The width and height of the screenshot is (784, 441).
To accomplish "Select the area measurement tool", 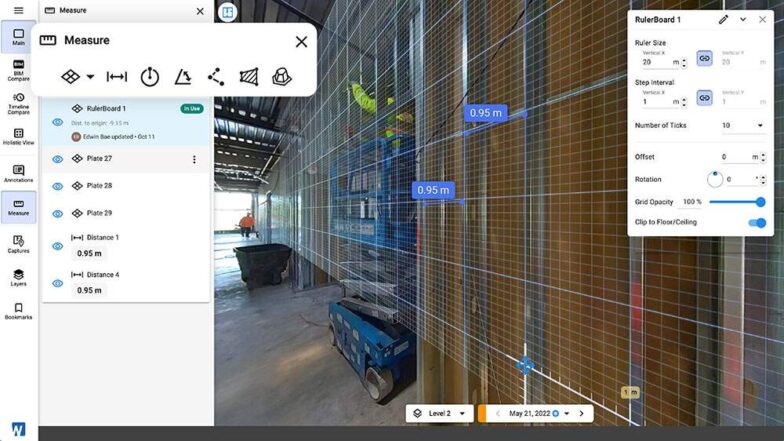I will point(249,77).
